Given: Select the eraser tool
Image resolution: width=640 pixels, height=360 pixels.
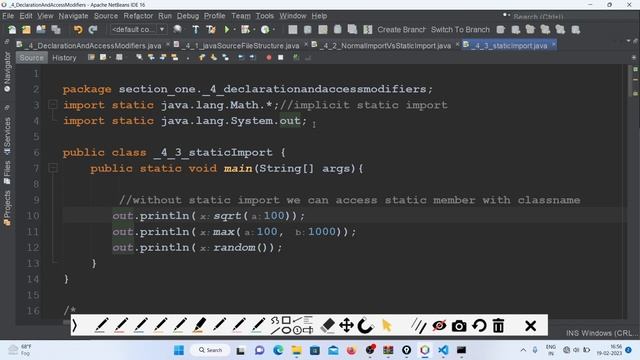Looking at the screenshot, I should point(328,325).
